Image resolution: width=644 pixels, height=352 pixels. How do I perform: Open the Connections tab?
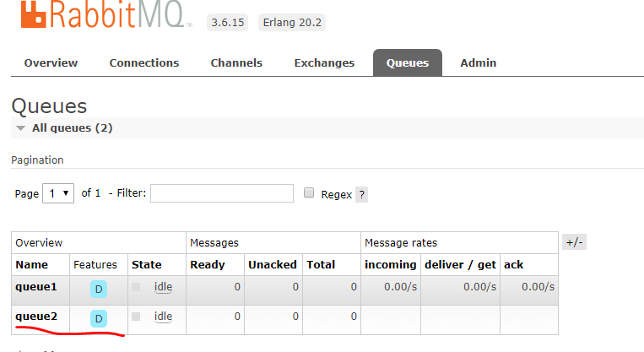click(x=144, y=63)
